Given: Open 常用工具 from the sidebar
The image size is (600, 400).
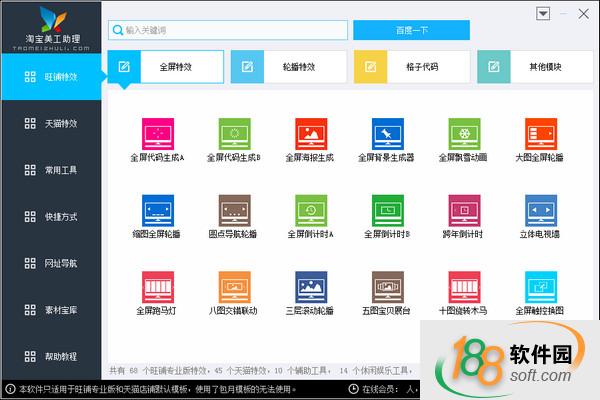Looking at the screenshot, I should [x=51, y=170].
